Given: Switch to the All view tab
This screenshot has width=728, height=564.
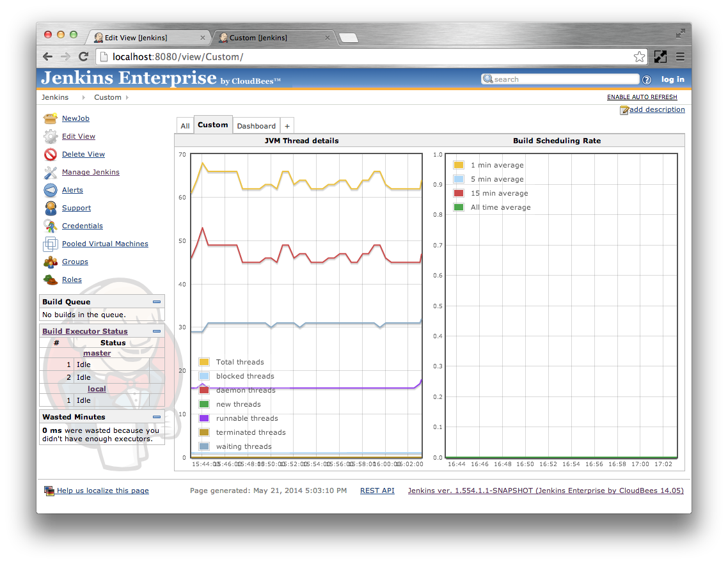Looking at the screenshot, I should (x=186, y=126).
